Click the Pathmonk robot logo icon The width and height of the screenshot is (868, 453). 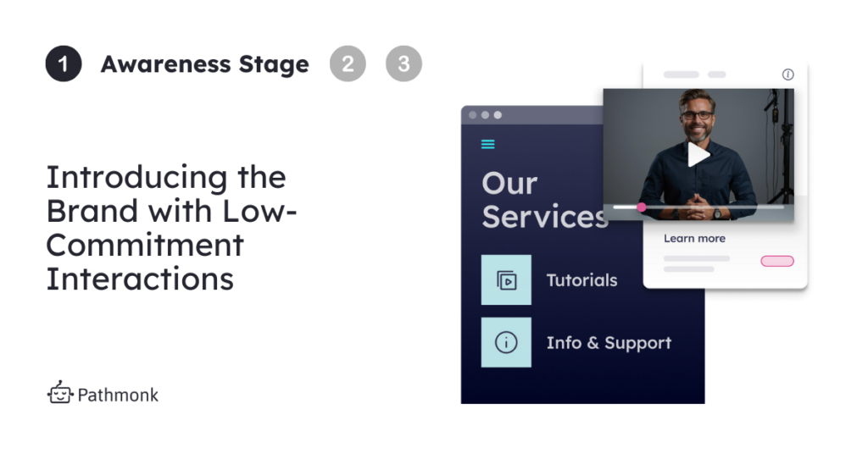60,393
